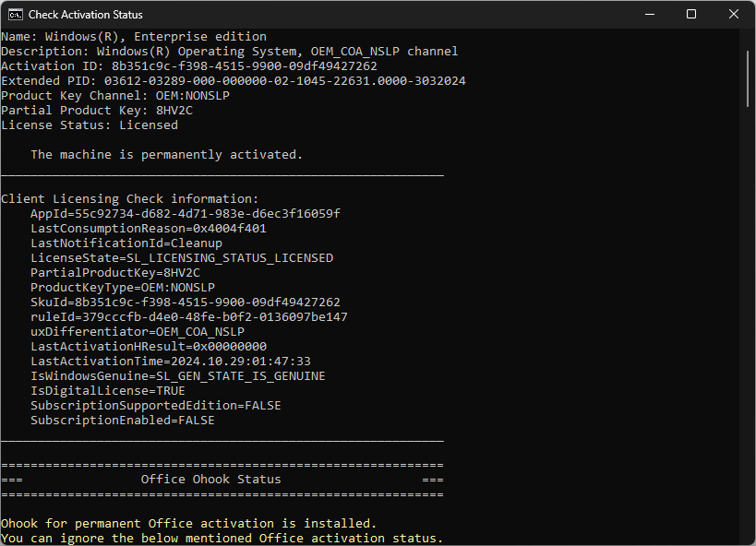Screen dimensions: 756x546
Task: Maximize the Check Activation Status window
Action: 691,15
